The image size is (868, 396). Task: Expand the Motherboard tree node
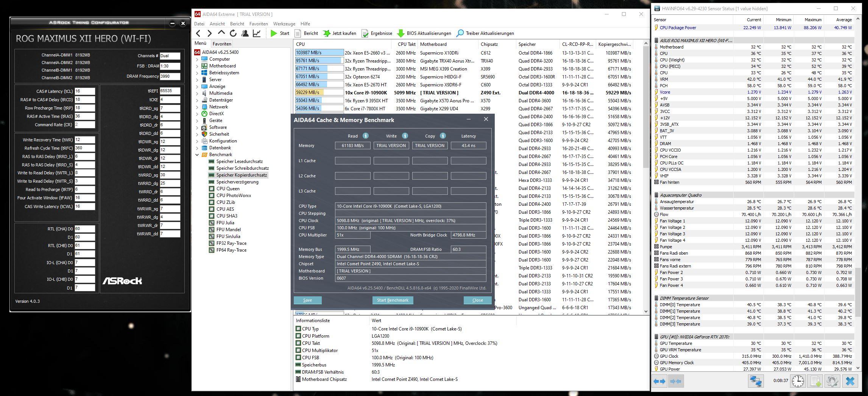[x=197, y=66]
